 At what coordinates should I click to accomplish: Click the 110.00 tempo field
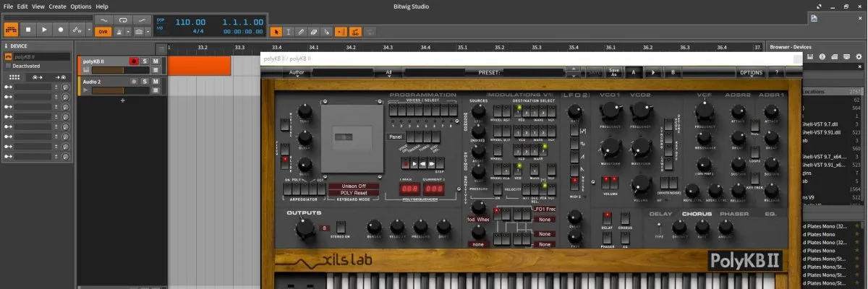tap(191, 22)
